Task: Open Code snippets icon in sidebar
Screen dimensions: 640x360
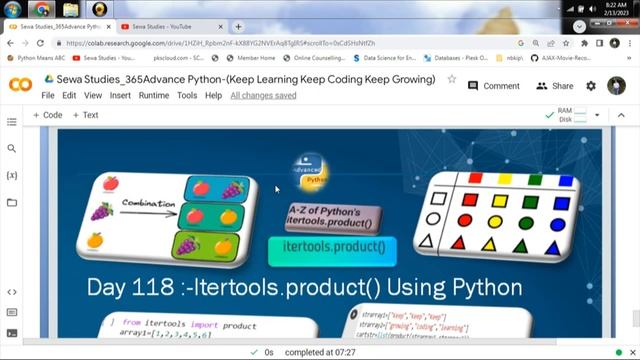Action: (12, 292)
